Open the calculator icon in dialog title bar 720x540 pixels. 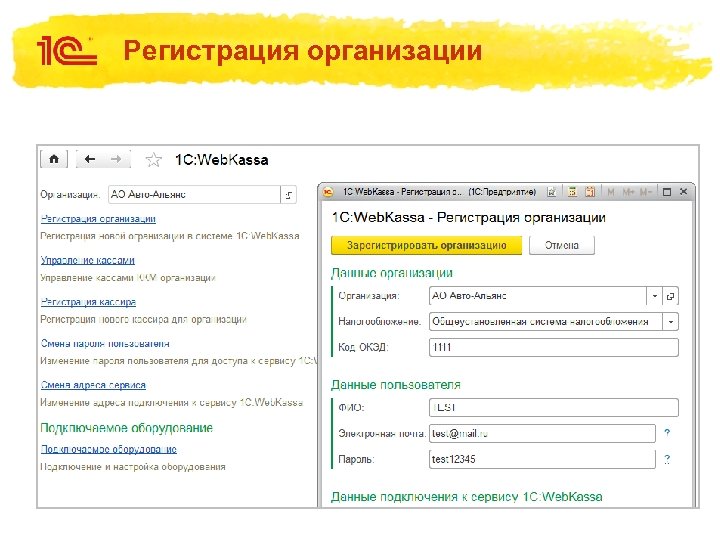click(x=572, y=192)
